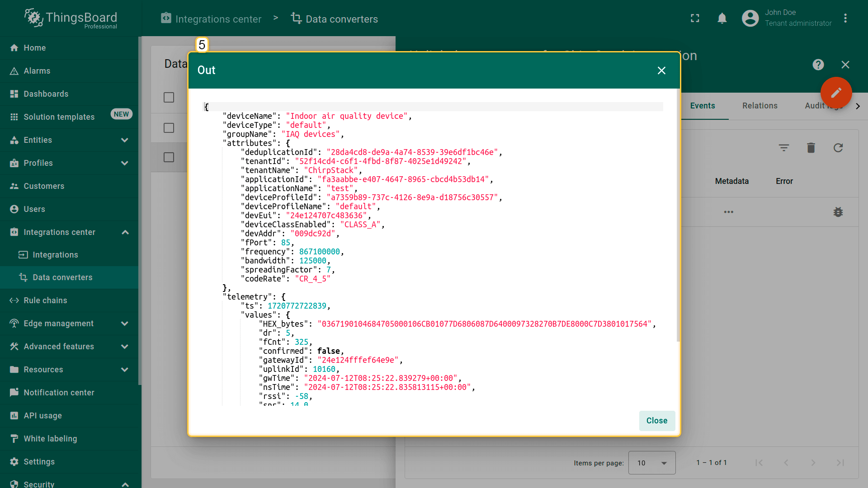Toggle fullscreen mode icon

pyautogui.click(x=695, y=18)
